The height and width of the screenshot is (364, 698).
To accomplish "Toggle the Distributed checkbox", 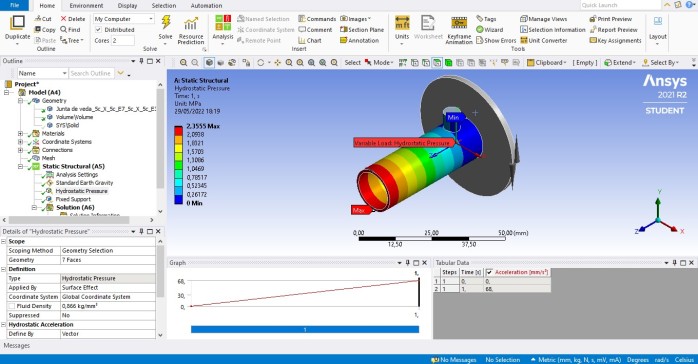I will 98,29.
